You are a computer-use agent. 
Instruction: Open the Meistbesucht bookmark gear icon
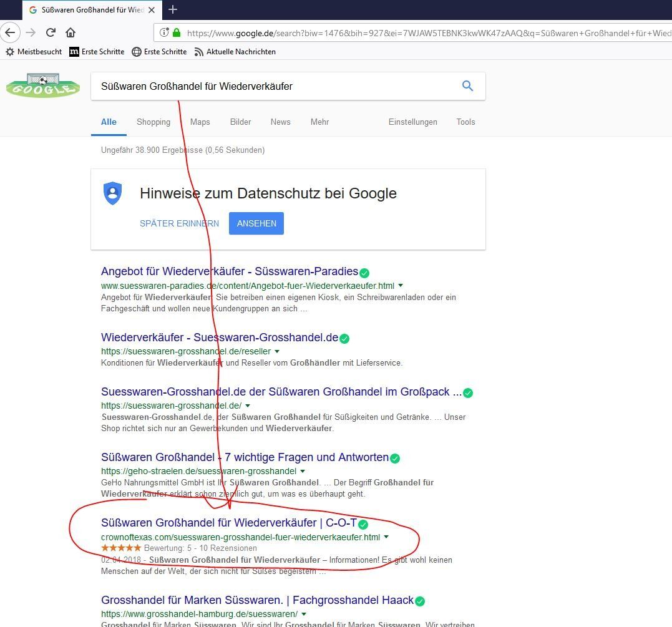(10, 52)
